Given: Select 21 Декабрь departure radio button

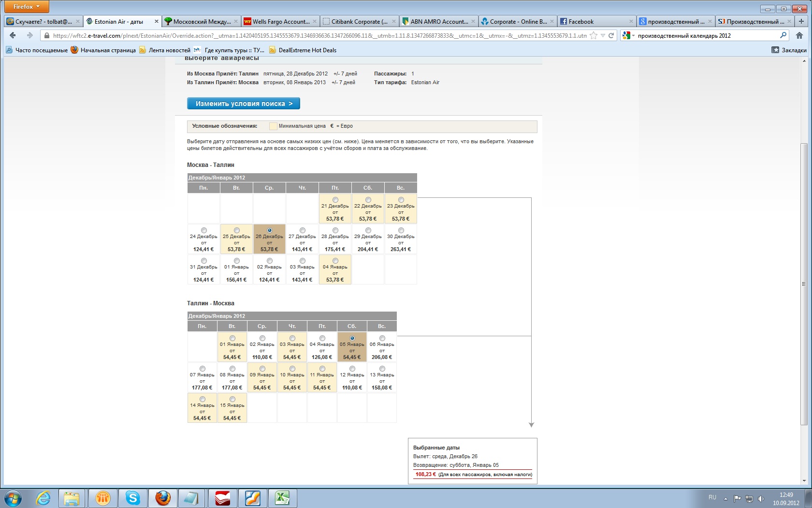Looking at the screenshot, I should click(335, 200).
